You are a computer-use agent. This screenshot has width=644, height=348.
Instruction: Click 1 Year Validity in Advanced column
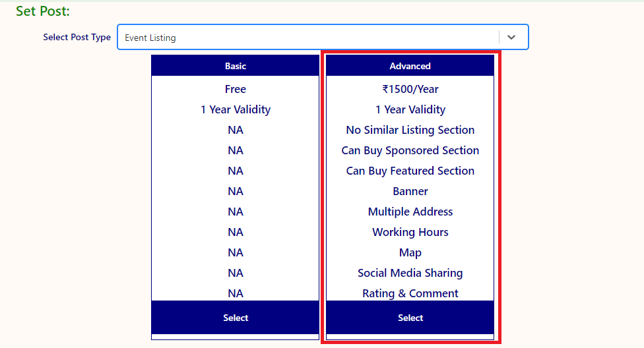point(410,109)
